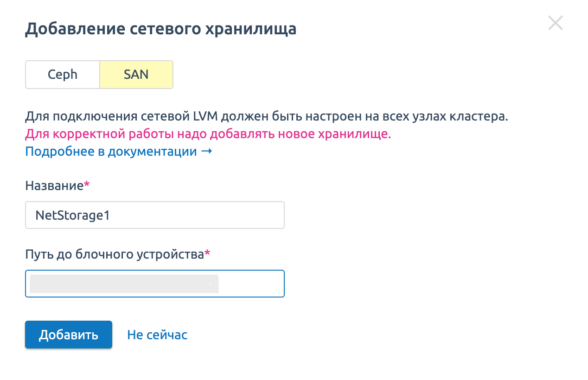
Task: Dismiss with the 'Не сейчас' link
Action: coord(157,335)
